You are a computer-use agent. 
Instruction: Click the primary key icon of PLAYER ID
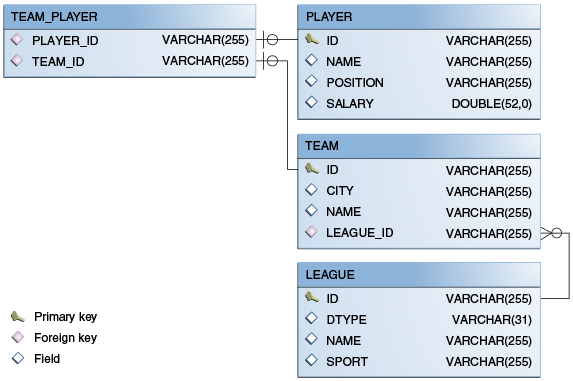pyautogui.click(x=312, y=39)
